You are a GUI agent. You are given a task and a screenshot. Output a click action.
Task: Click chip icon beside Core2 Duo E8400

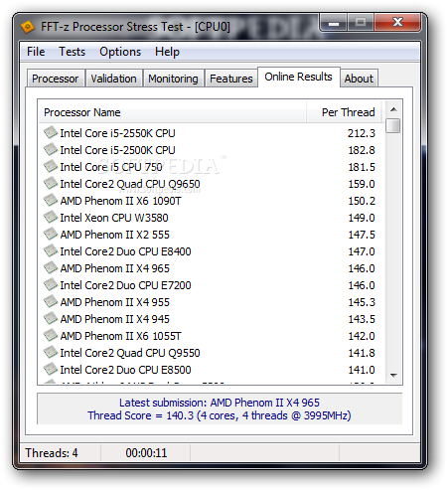[51, 250]
